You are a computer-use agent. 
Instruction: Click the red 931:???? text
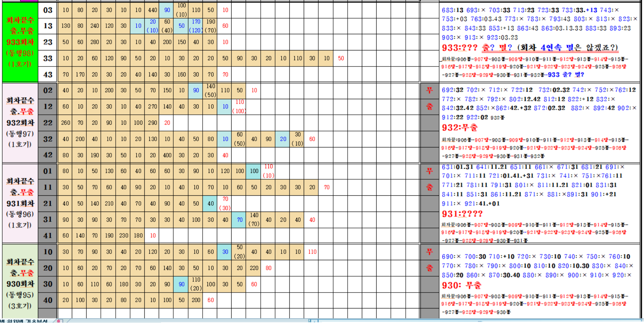[462, 214]
